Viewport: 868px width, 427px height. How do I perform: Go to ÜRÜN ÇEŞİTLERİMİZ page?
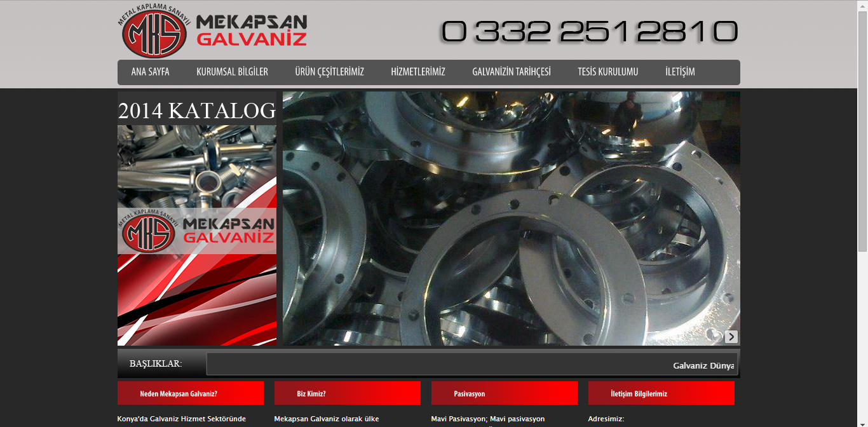[329, 72]
